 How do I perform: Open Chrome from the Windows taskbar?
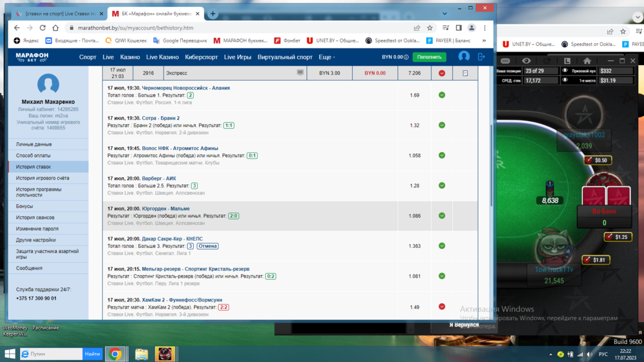pyautogui.click(x=115, y=354)
